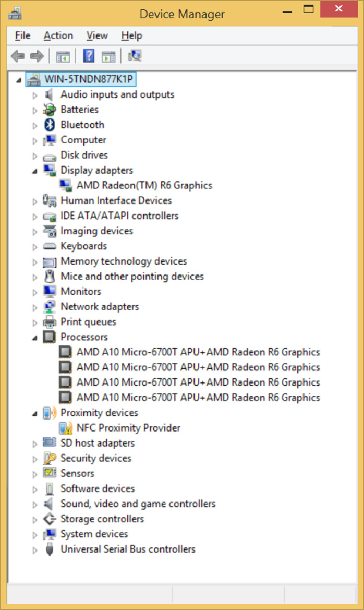Viewport: 364px width, 610px height.
Task: Click the Imaging devices camera icon
Action: coord(50,231)
